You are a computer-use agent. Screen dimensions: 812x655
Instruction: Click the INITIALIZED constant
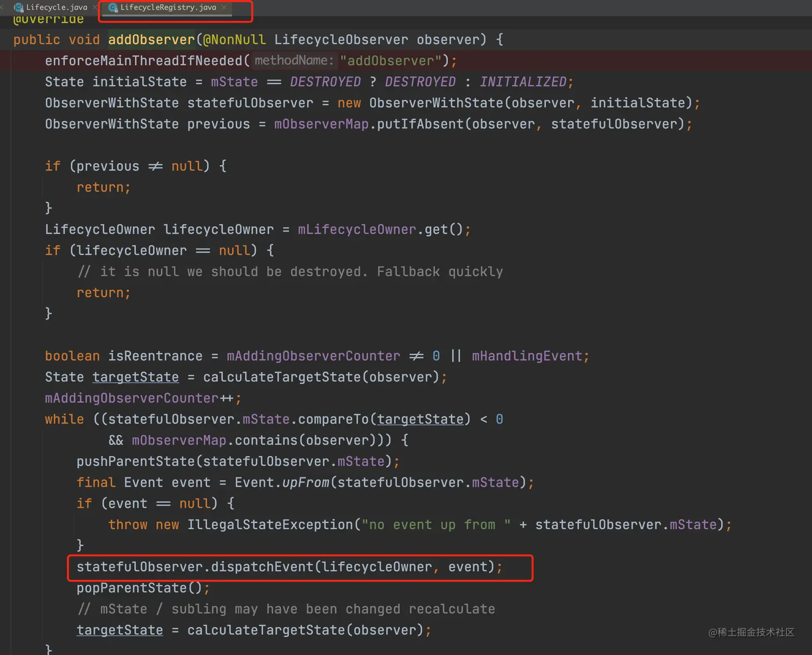coord(523,82)
